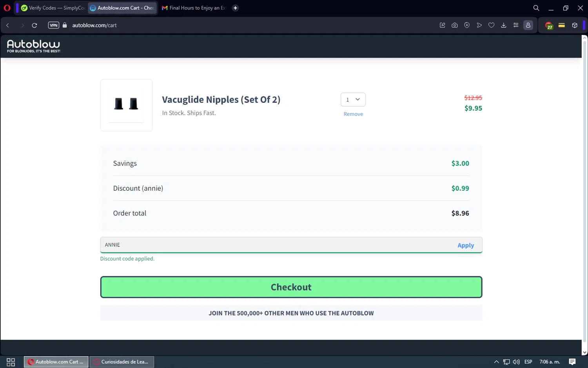588x368 pixels.
Task: Open the notification center icon
Action: pos(572,362)
